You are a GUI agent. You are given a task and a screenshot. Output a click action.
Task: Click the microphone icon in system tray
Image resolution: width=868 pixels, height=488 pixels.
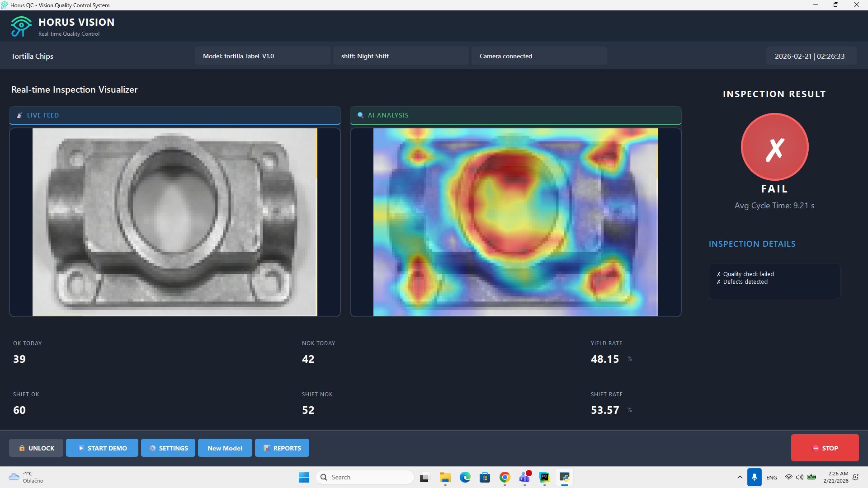click(x=754, y=477)
